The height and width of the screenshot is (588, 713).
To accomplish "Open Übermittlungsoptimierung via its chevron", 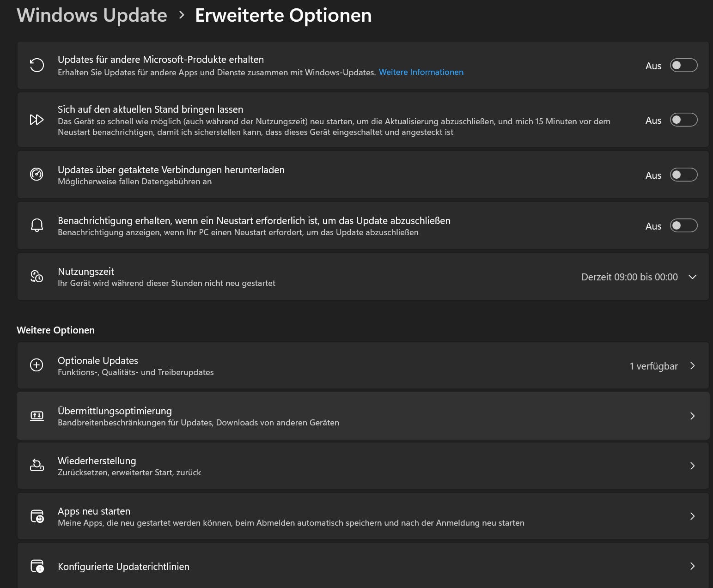I will tap(692, 415).
